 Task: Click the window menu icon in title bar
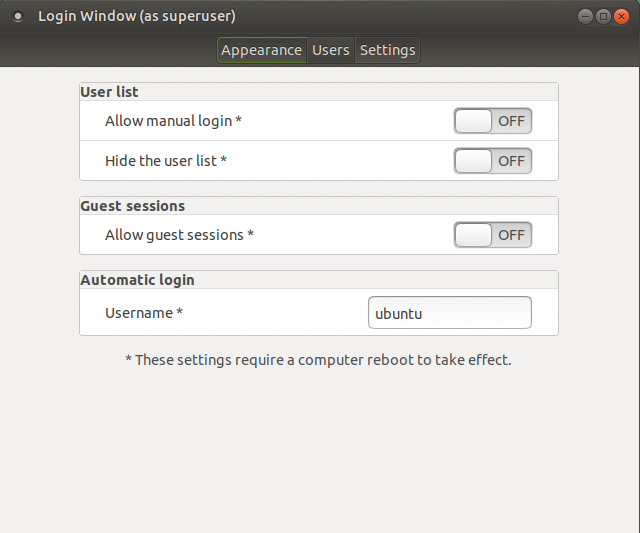[x=18, y=16]
